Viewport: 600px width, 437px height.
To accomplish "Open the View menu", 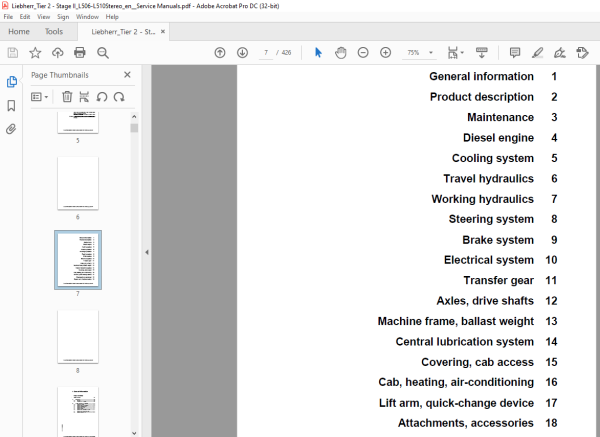I will (44, 17).
